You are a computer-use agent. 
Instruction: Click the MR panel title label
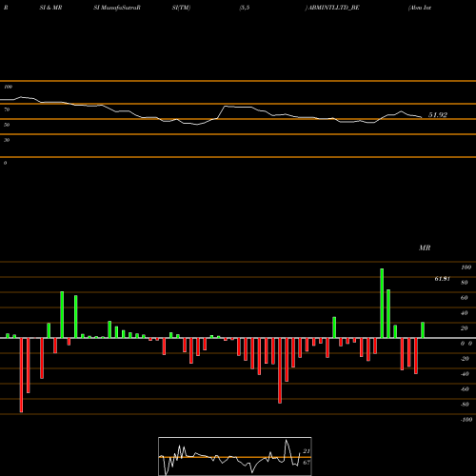click(425, 248)
